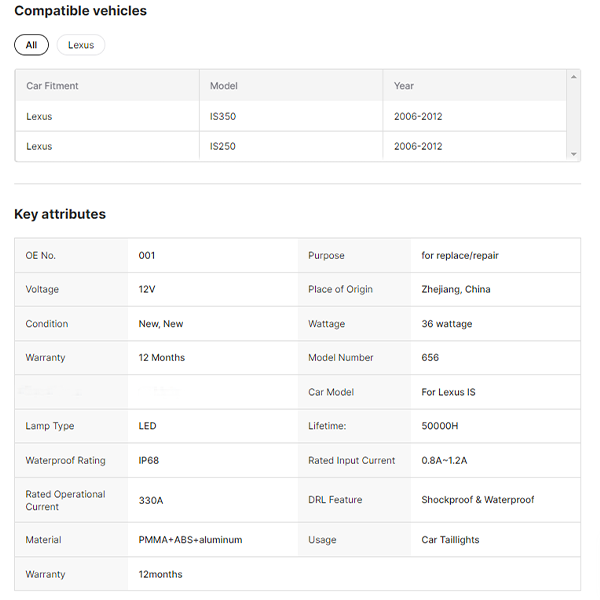Image resolution: width=600 pixels, height=600 pixels.
Task: Filter compatible vehicles by Lexus
Action: [x=81, y=45]
